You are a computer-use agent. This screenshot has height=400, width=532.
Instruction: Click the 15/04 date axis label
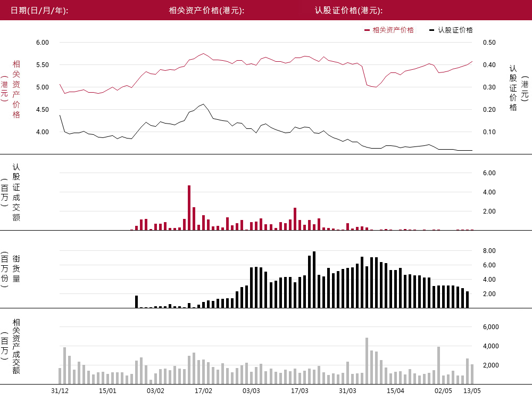(x=395, y=391)
